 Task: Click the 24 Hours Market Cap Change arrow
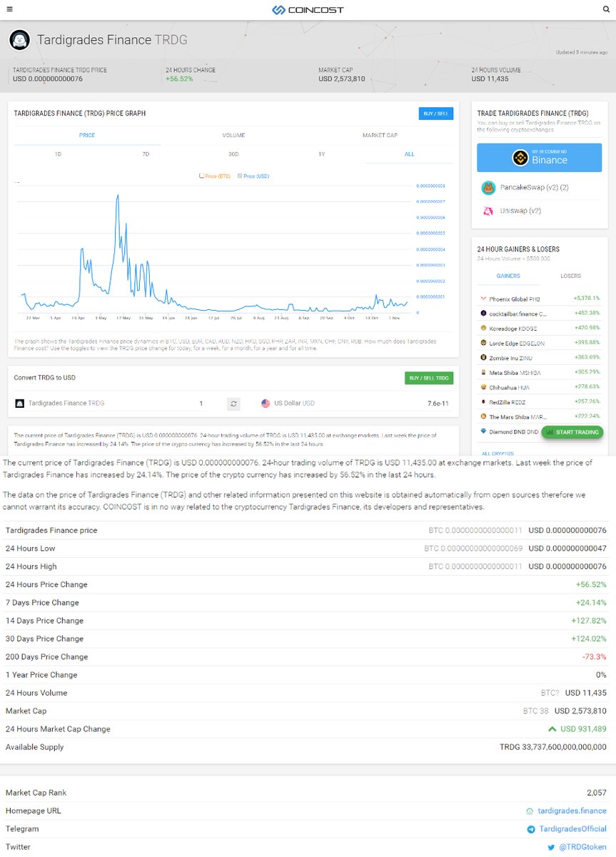[x=552, y=729]
